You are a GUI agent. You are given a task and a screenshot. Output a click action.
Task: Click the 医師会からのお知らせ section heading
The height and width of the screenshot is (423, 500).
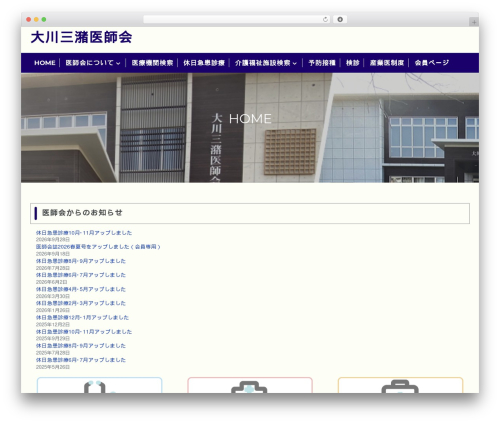pyautogui.click(x=82, y=213)
